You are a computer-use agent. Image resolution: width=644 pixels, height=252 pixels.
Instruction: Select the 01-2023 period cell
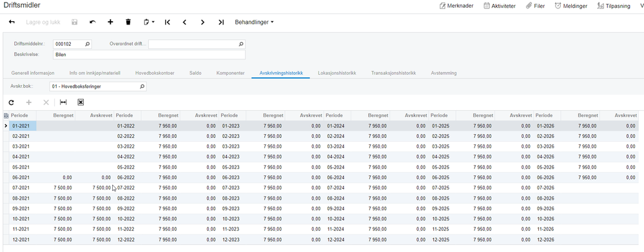click(x=233, y=126)
